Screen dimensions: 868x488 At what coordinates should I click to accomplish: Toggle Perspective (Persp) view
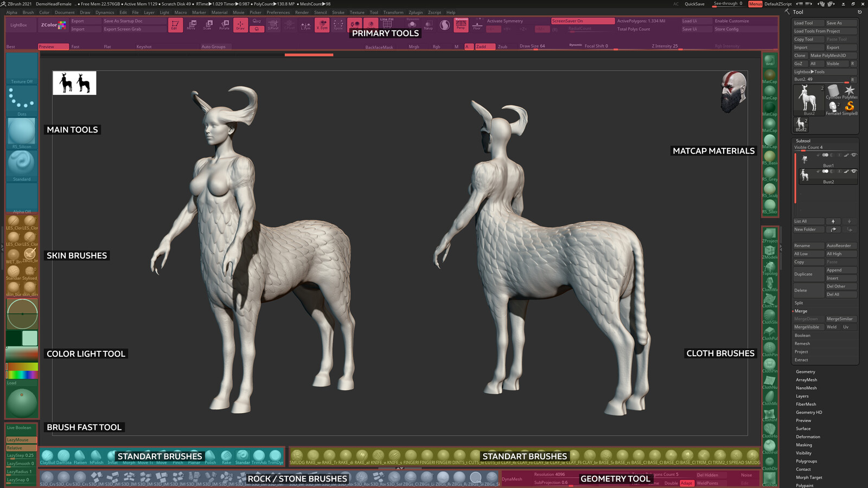[461, 25]
